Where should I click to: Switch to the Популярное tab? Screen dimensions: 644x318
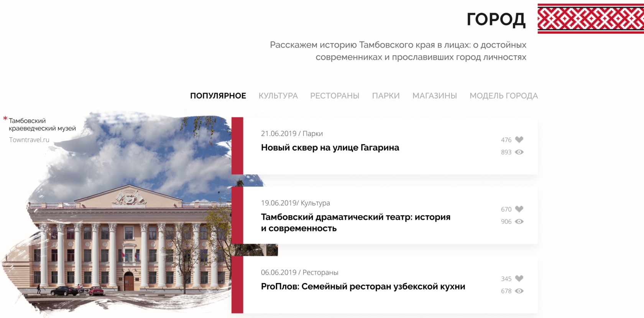(218, 96)
